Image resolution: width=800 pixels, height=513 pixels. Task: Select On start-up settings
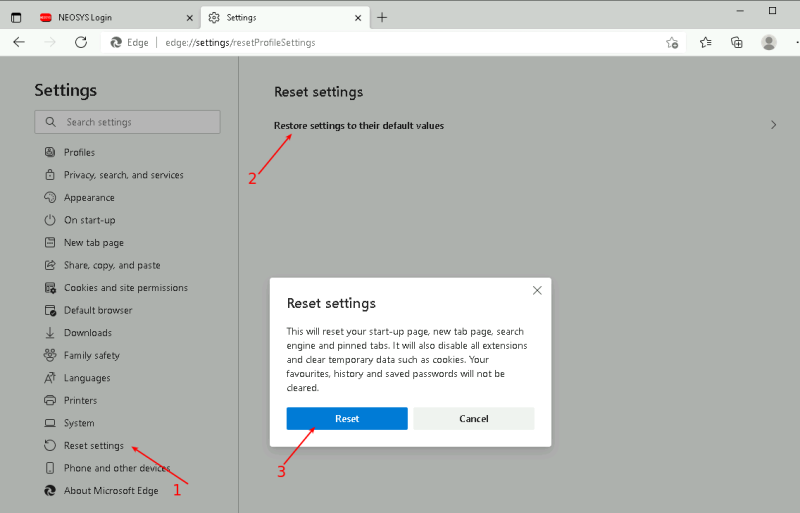pos(90,220)
